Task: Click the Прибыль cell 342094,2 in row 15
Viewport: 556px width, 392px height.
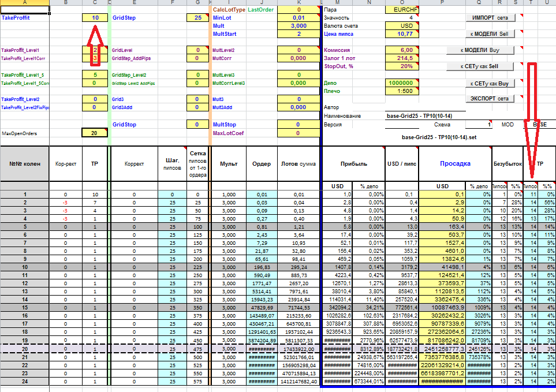Action: [337, 308]
